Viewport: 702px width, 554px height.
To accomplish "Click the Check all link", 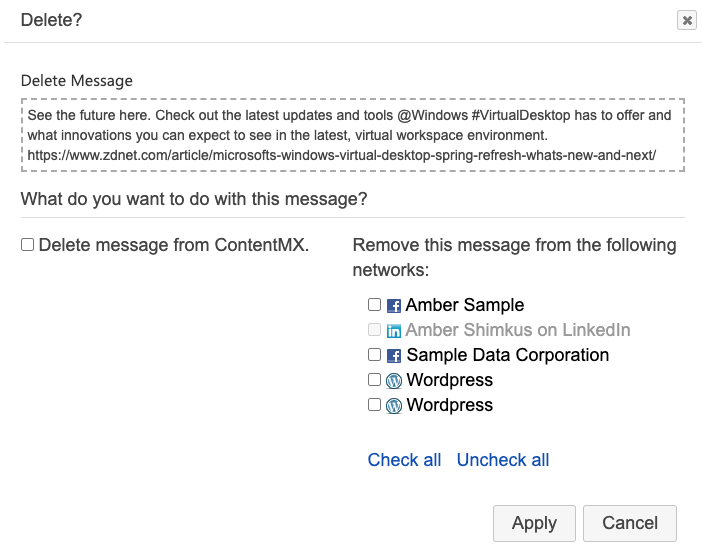I will coord(404,460).
